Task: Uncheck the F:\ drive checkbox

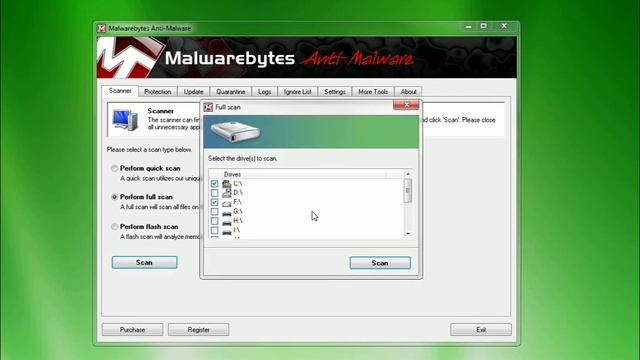Action: [x=214, y=202]
